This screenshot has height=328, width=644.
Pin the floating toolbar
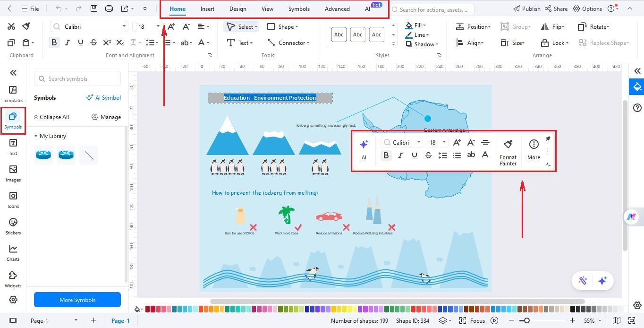[x=548, y=139]
